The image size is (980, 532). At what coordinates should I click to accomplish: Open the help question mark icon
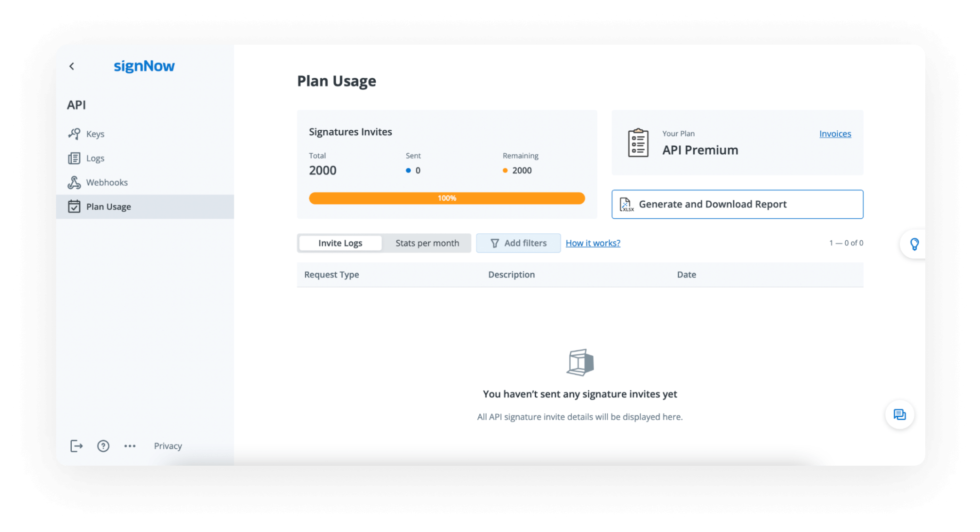[103, 446]
